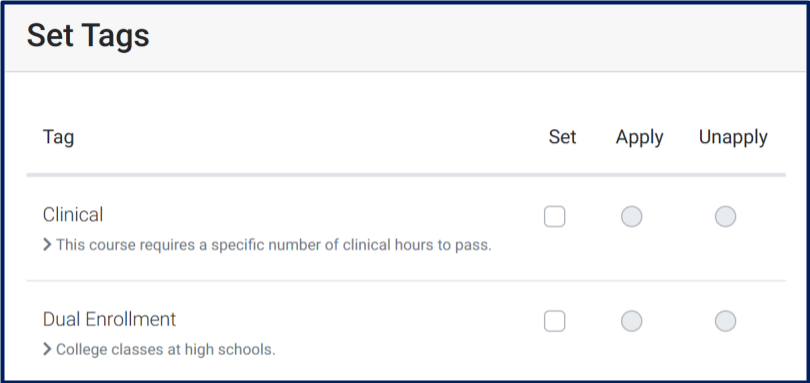
Task: Select Unapply radio button for Clinical
Action: point(725,217)
